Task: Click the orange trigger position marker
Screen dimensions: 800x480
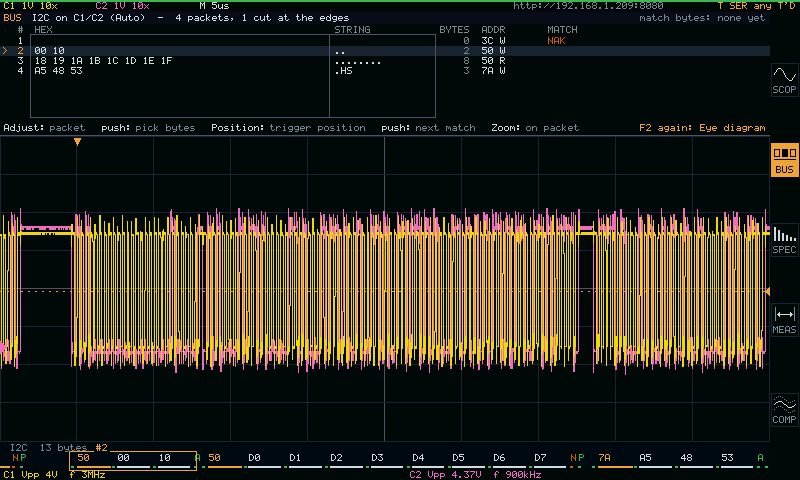Action: point(77,142)
